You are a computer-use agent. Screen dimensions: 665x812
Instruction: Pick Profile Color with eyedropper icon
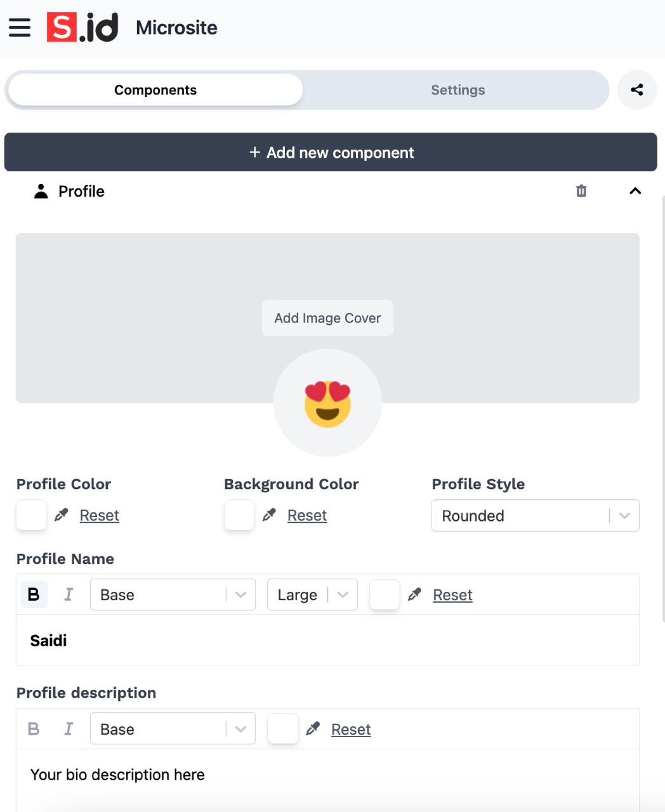pyautogui.click(x=61, y=515)
